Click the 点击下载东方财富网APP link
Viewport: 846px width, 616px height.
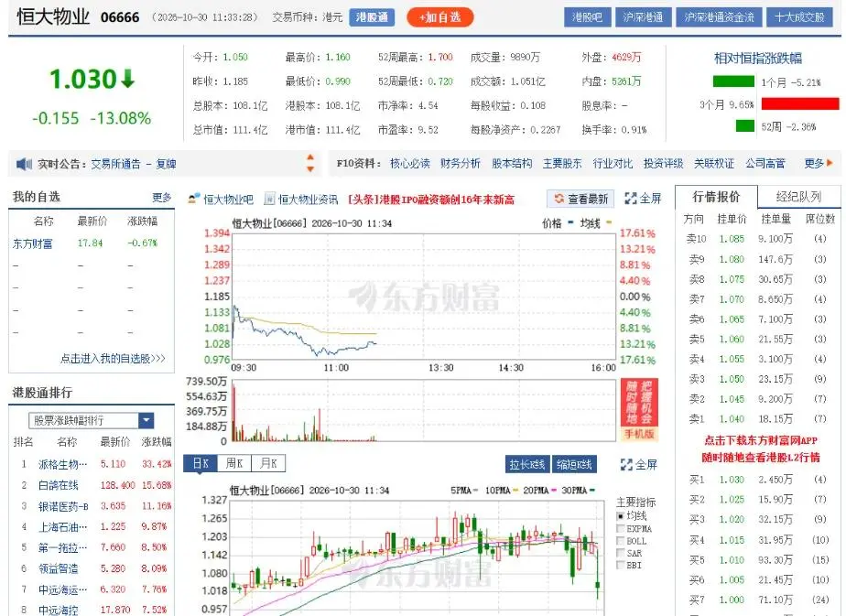[761, 440]
